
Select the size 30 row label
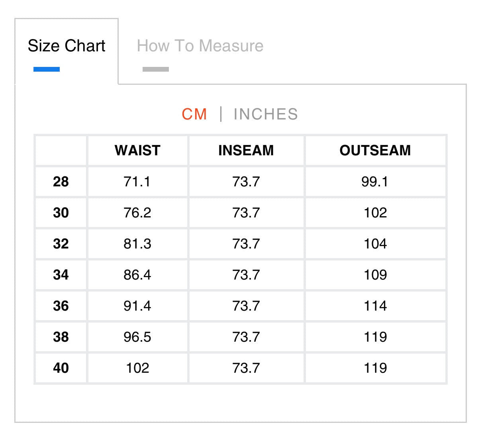(61, 213)
